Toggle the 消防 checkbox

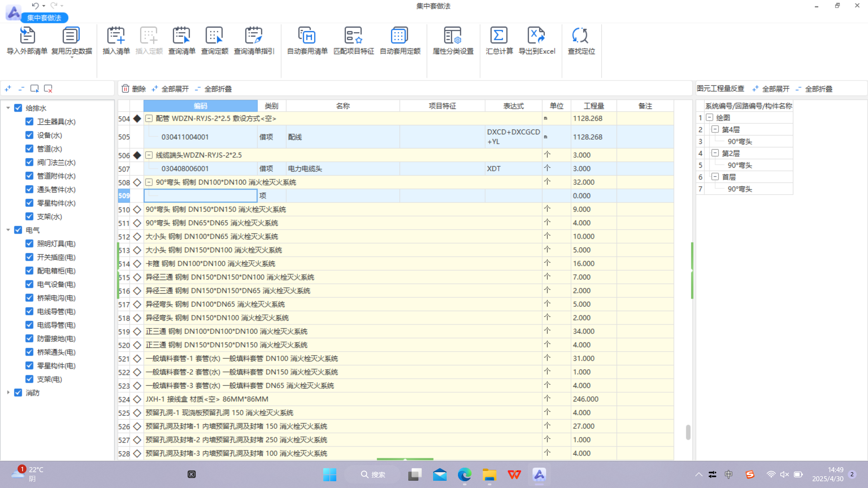coord(18,393)
